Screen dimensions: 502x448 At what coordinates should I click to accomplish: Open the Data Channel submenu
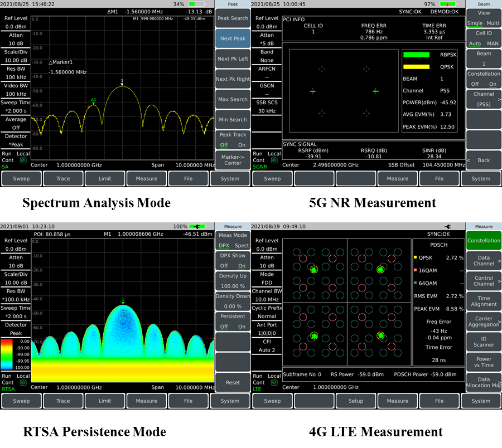click(483, 260)
